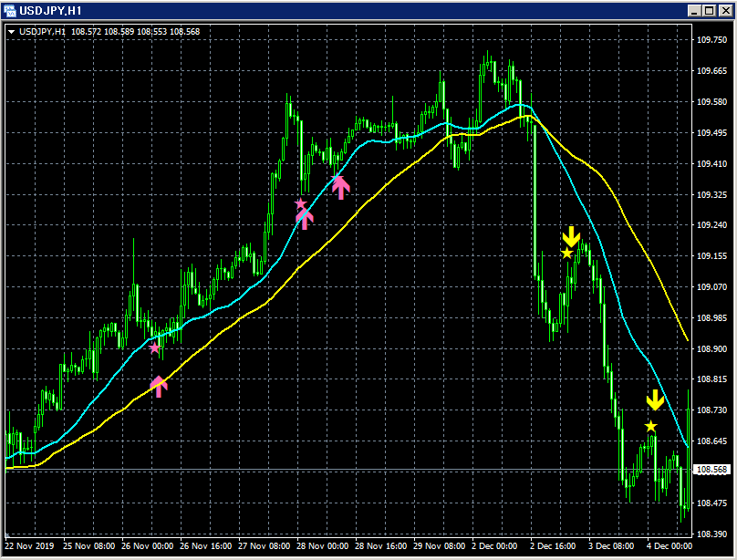
Task: Click the 108.475 price scale label
Action: [711, 503]
